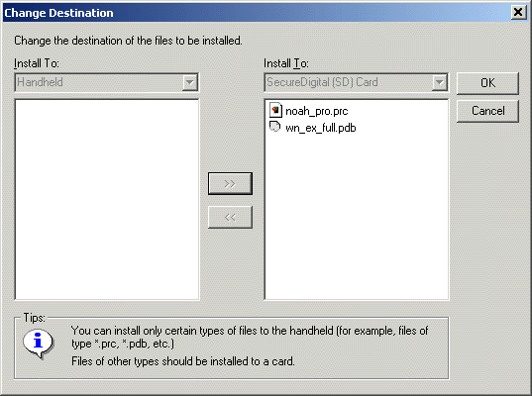The image size is (532, 396).
Task: Click the arrow on the Handheld combo box
Action: click(189, 82)
